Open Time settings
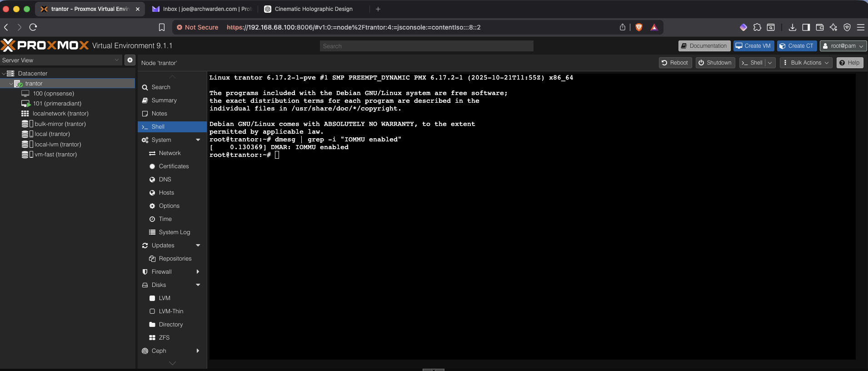The image size is (868, 371). click(165, 219)
